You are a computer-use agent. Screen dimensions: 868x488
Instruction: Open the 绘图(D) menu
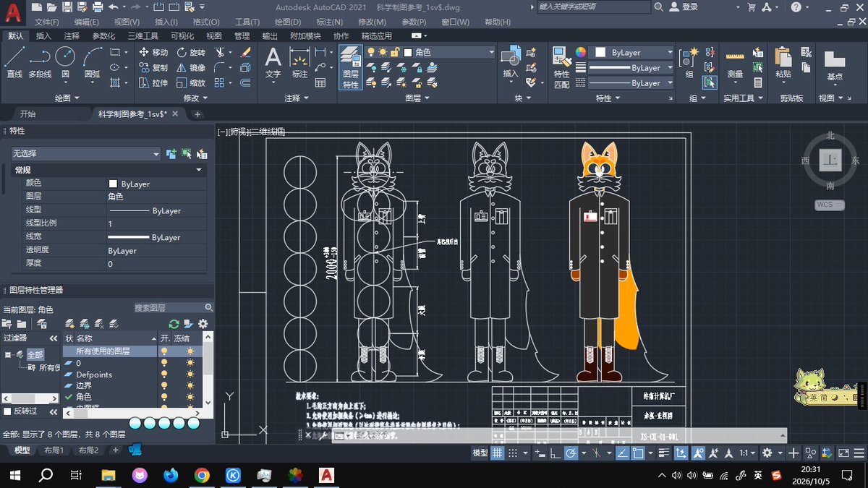288,22
